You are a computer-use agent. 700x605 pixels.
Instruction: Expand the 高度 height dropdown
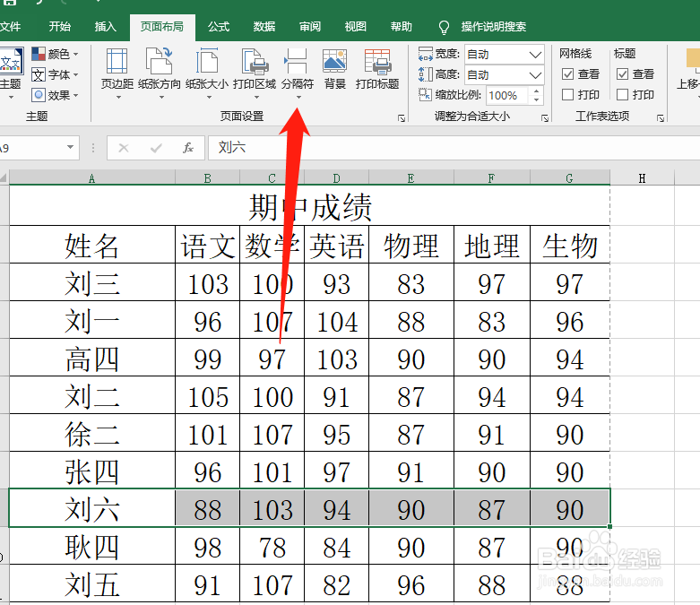[535, 75]
